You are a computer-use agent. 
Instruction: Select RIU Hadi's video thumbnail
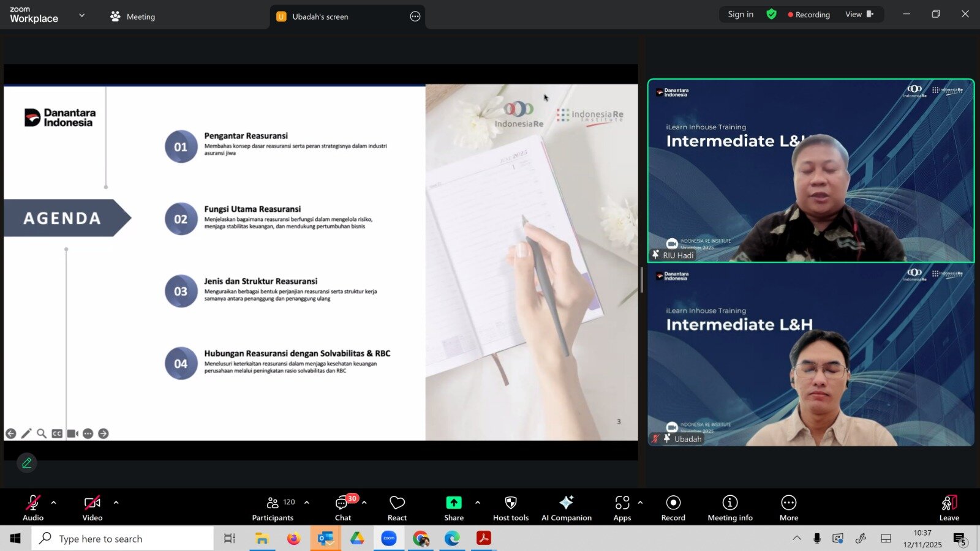tap(810, 170)
